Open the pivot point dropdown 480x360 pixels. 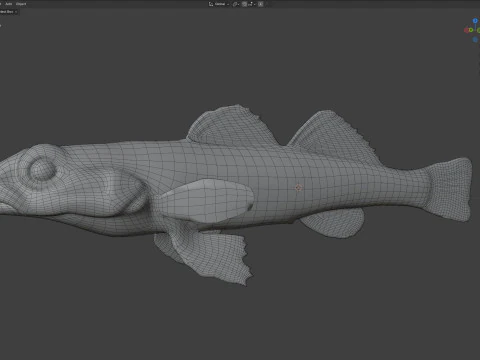[x=236, y=4]
